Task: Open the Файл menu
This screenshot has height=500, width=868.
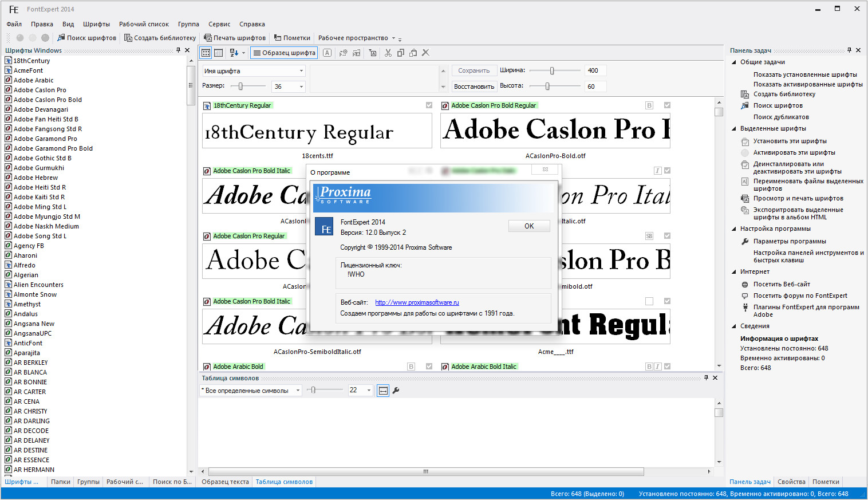Action: coord(14,24)
